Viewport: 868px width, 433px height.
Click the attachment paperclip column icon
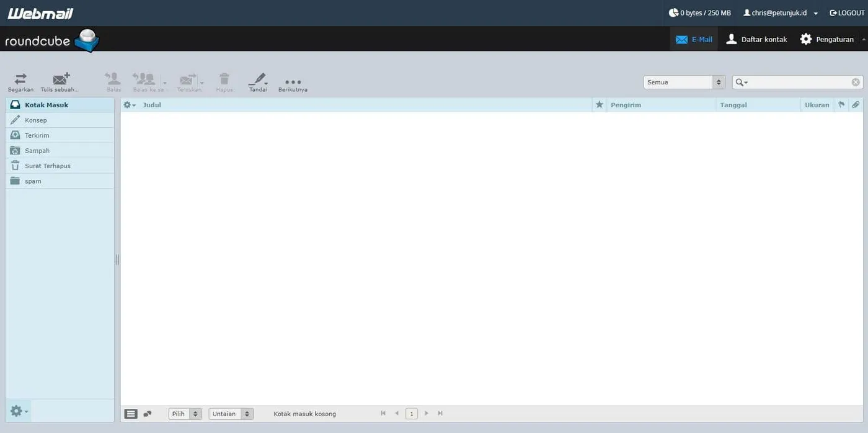856,105
